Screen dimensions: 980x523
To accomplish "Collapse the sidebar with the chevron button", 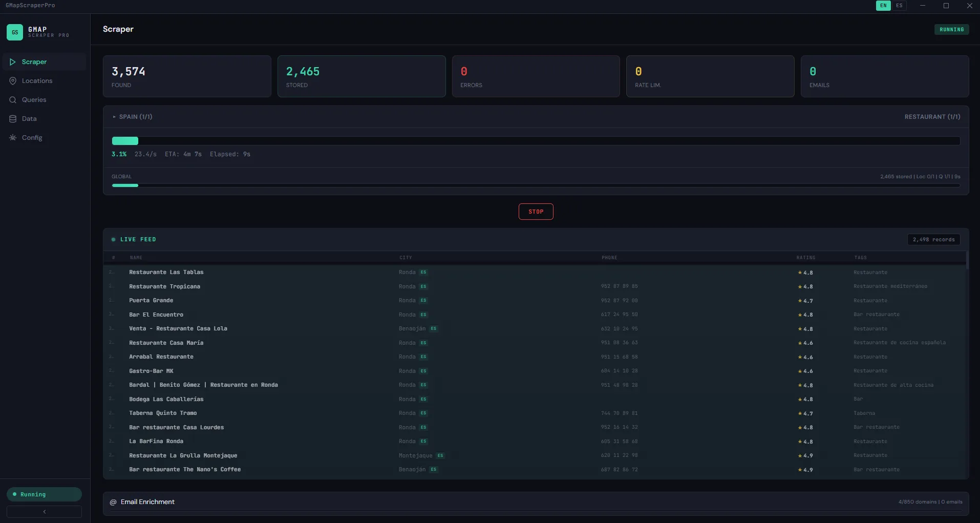I will (x=44, y=512).
